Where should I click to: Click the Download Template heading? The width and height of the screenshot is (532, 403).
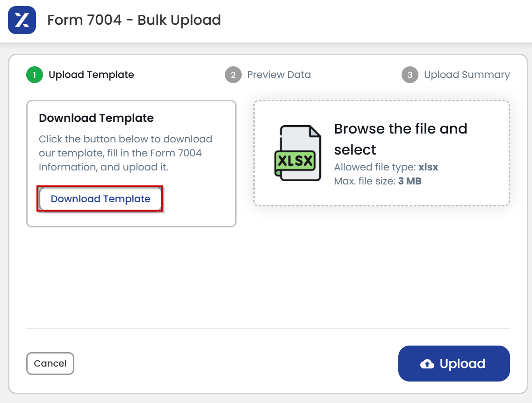tap(96, 118)
